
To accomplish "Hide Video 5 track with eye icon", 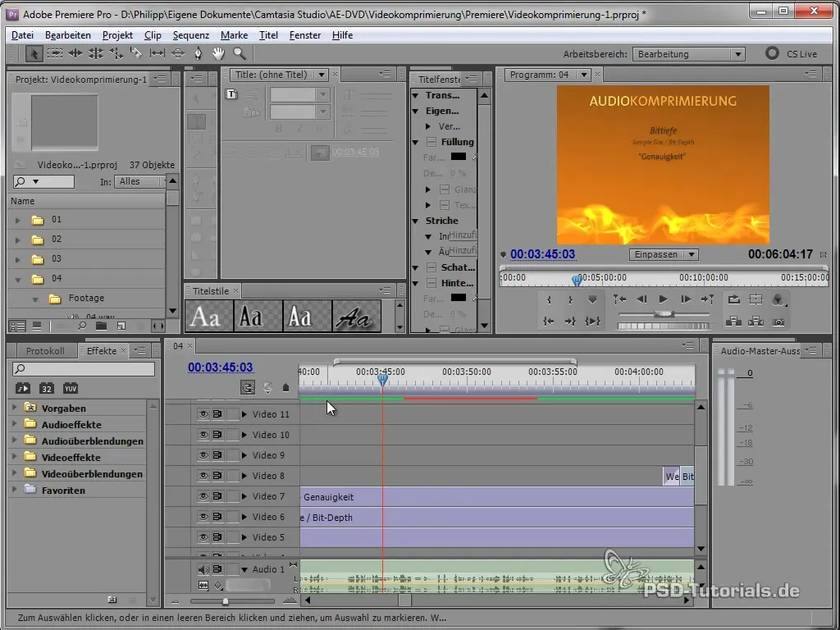I will [x=203, y=537].
